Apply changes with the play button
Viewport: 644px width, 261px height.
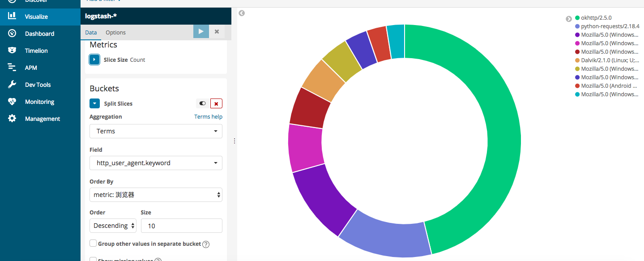(201, 31)
